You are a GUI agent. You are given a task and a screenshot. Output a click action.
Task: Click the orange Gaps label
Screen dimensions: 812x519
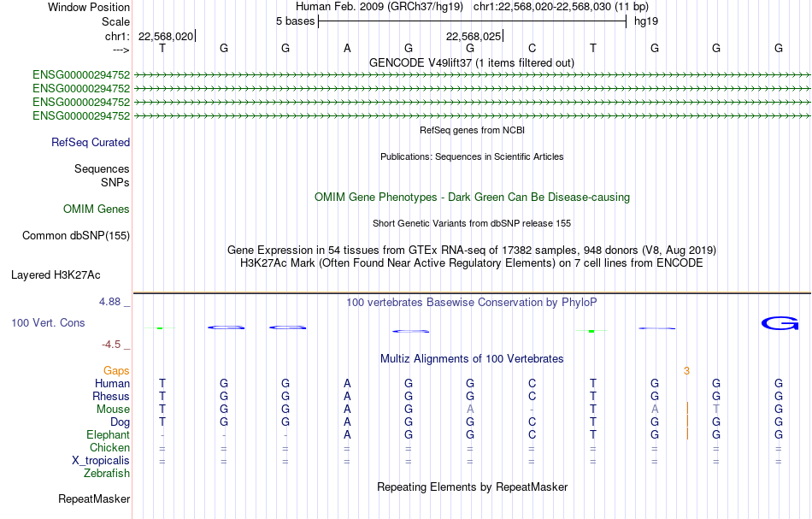pos(116,371)
